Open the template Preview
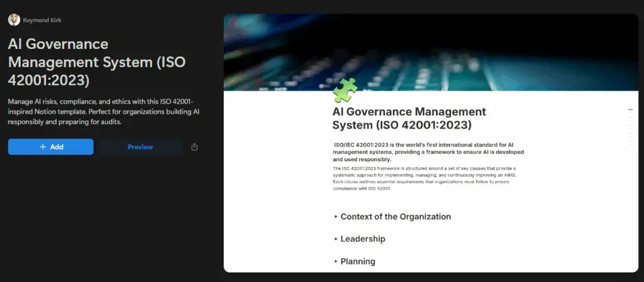 [140, 147]
